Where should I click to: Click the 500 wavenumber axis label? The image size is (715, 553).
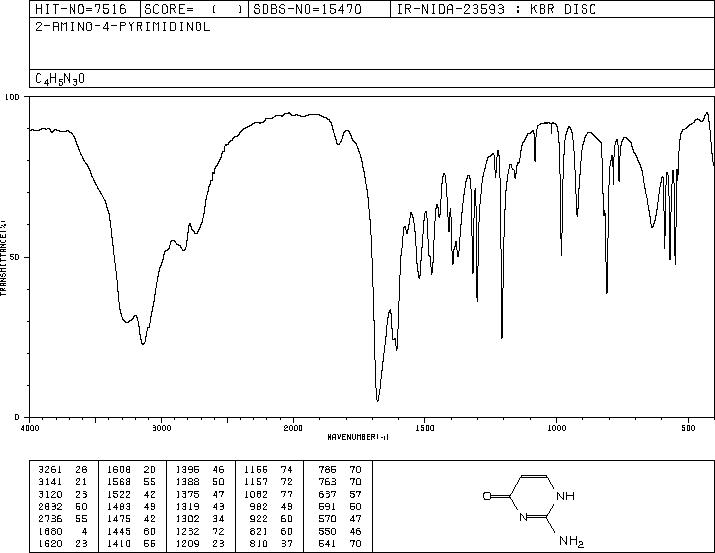tap(689, 428)
